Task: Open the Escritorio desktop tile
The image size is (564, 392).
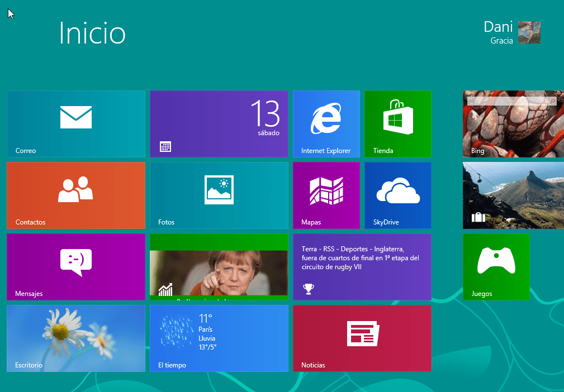Action: pyautogui.click(x=76, y=338)
